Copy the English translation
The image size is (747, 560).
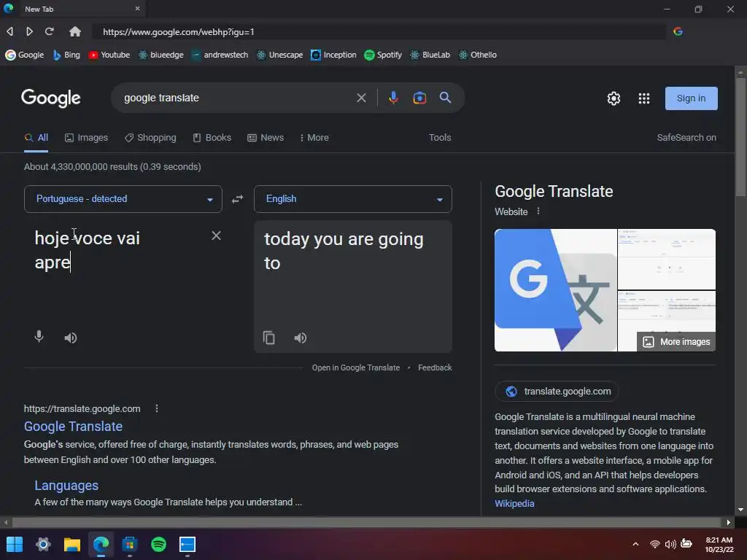pos(268,338)
